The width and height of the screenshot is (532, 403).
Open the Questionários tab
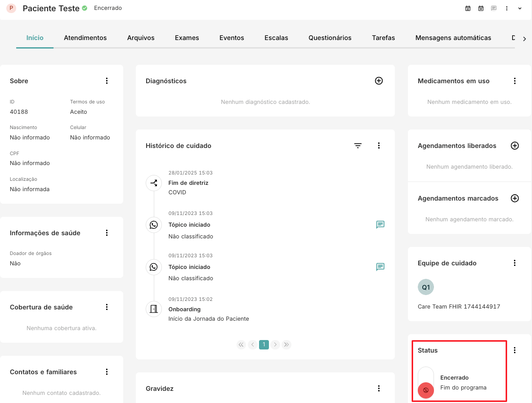[330, 38]
